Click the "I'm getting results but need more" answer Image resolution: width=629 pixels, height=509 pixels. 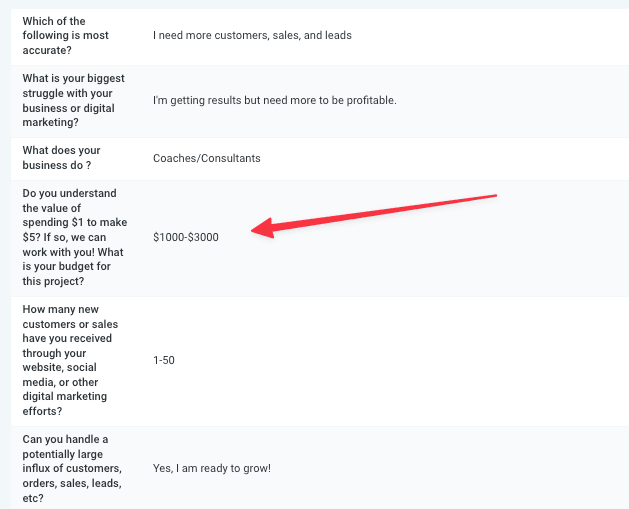tap(274, 100)
